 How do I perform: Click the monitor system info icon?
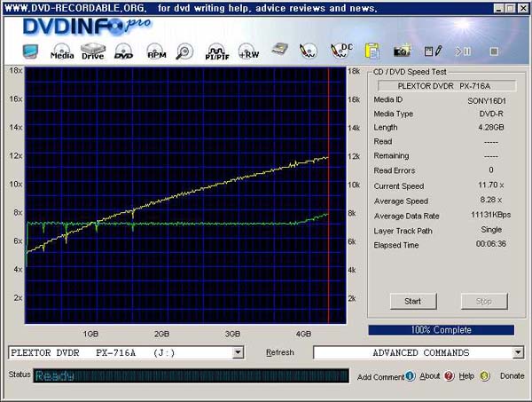tap(30, 52)
